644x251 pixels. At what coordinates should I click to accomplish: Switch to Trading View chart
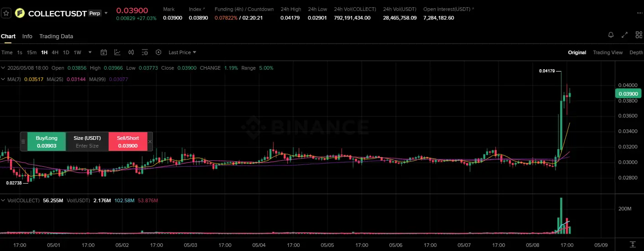608,52
